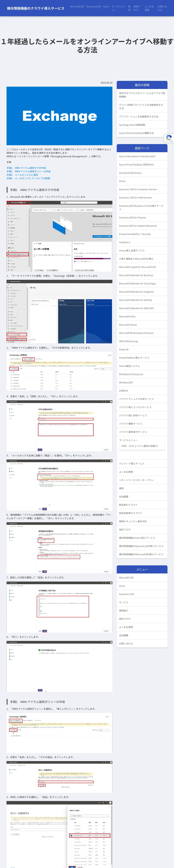
Task: Click the blue Exchange banner image
Action: tap(59, 116)
